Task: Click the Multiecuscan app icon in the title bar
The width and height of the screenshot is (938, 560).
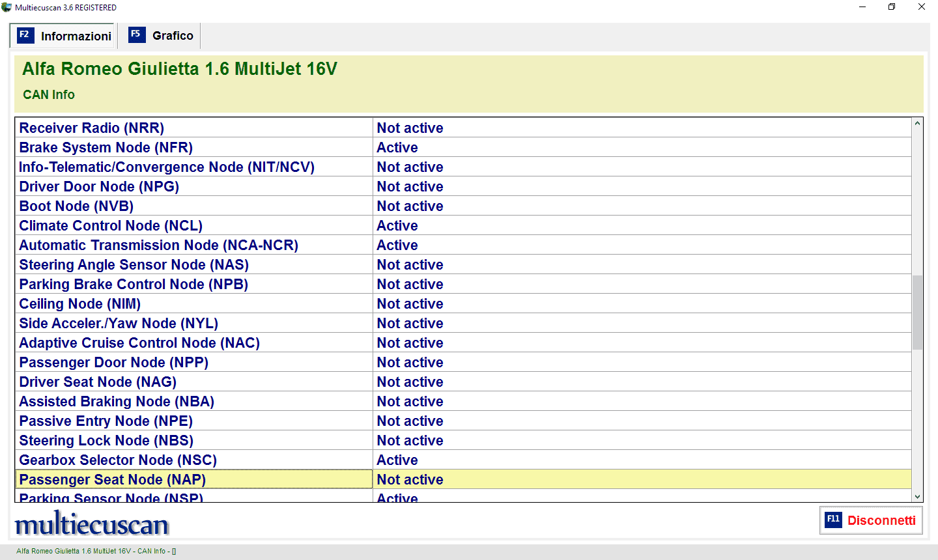Action: point(7,7)
